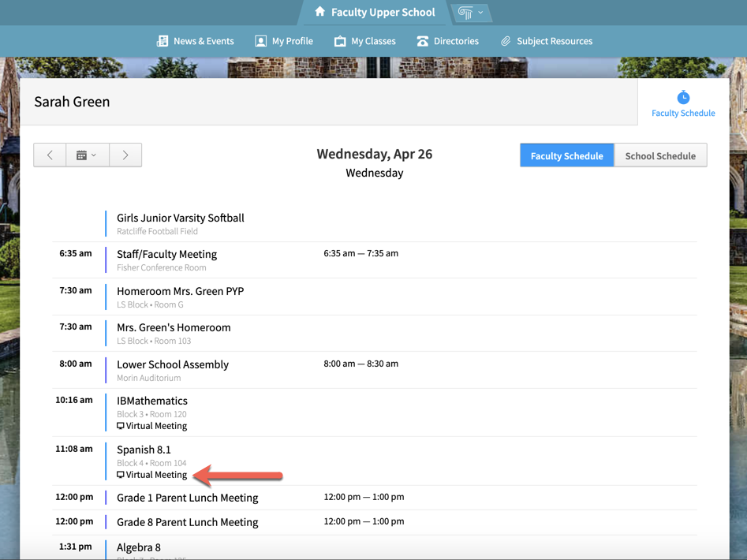Click the LS Block • Room G text
Screen dimensions: 747x560
pyautogui.click(x=150, y=304)
